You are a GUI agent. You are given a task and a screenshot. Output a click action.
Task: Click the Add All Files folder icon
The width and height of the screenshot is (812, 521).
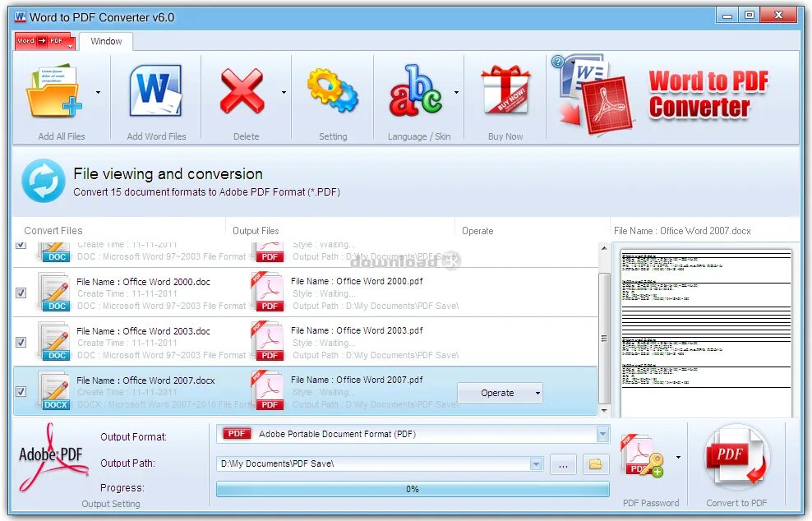pyautogui.click(x=54, y=92)
